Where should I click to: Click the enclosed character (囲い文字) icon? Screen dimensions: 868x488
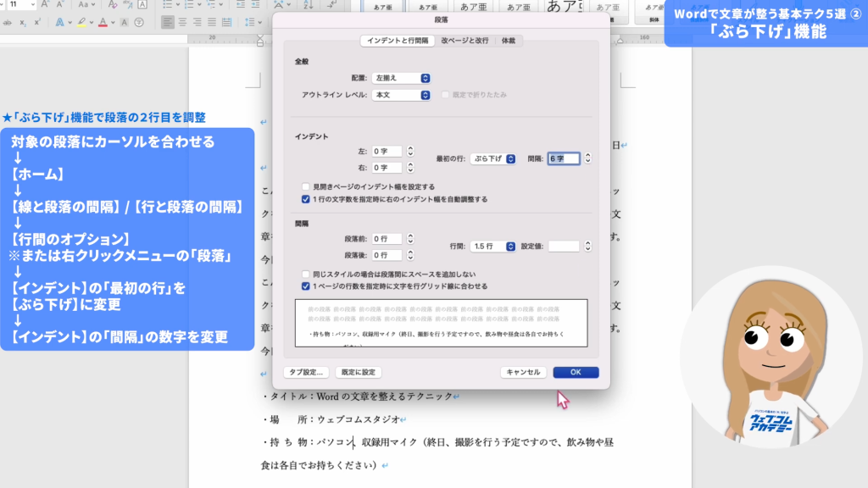139,22
